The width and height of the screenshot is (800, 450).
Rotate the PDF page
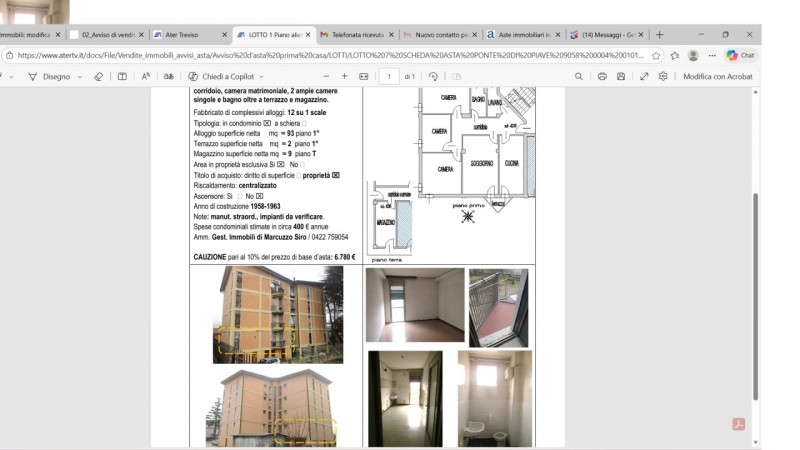[x=433, y=76]
